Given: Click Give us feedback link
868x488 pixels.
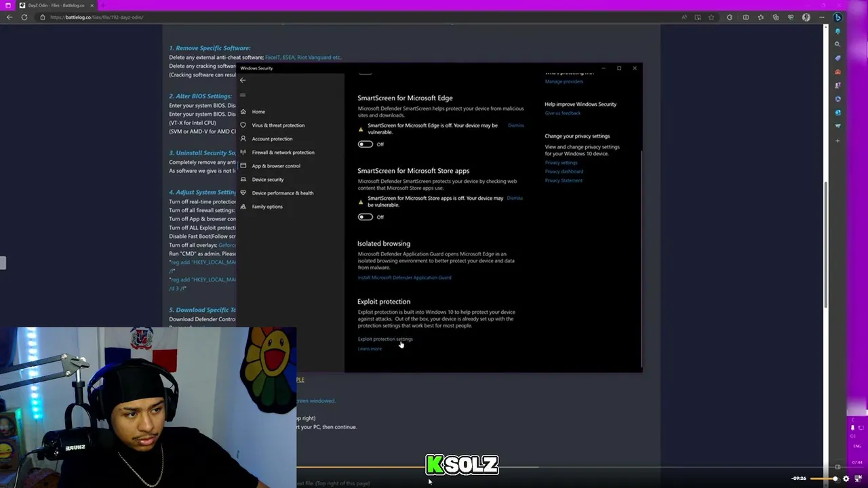Looking at the screenshot, I should coord(562,113).
